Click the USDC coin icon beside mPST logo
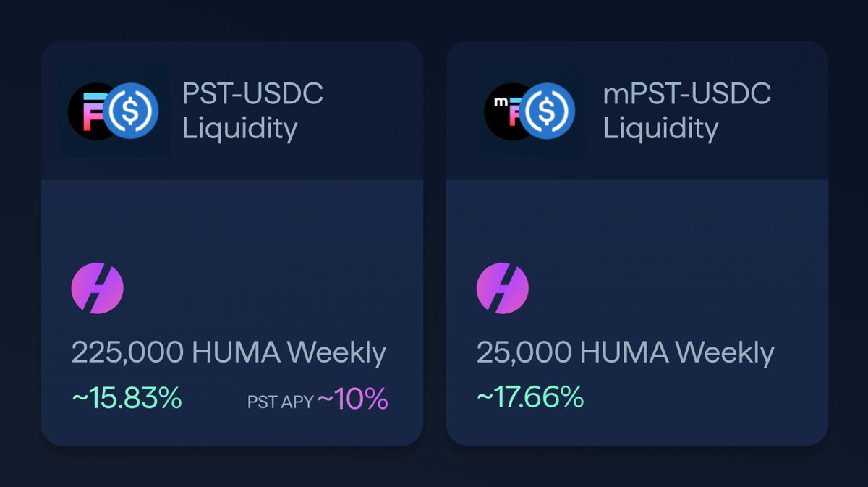Image resolution: width=868 pixels, height=487 pixels. (x=548, y=111)
